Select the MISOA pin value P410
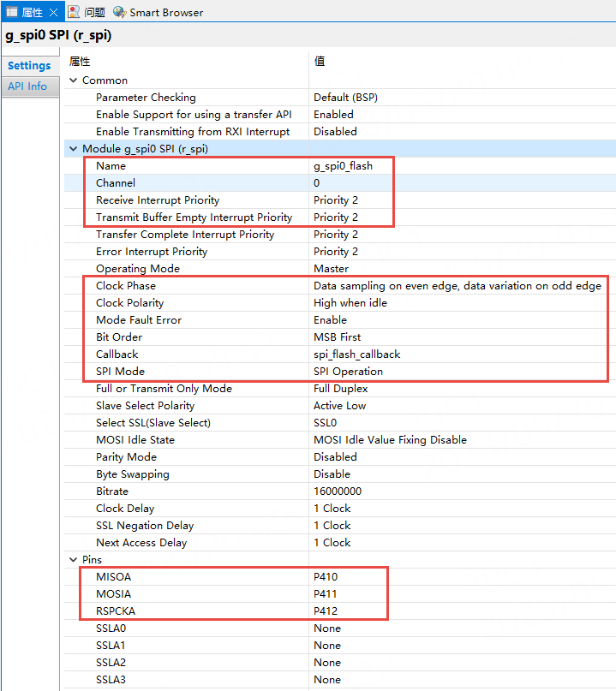 pyautogui.click(x=326, y=577)
